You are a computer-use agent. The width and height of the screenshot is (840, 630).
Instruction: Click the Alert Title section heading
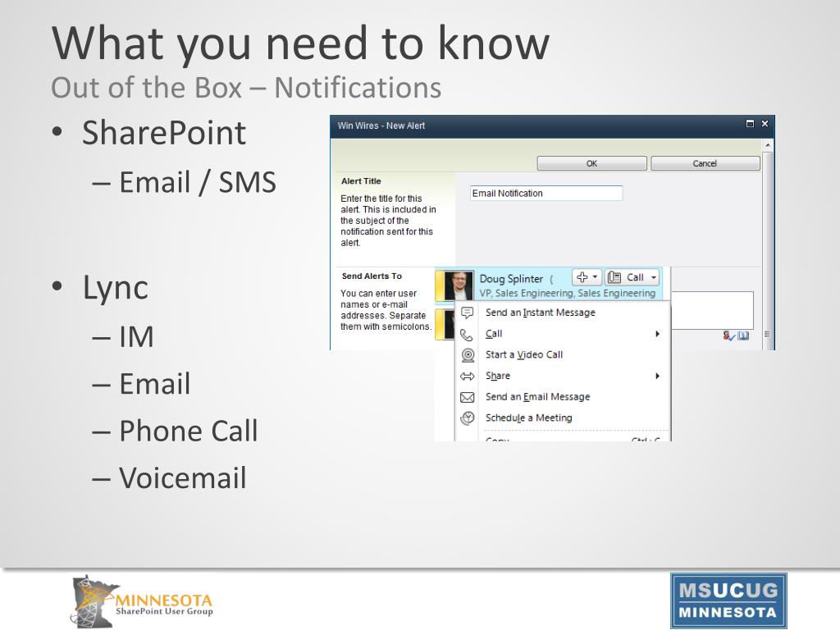click(x=361, y=181)
